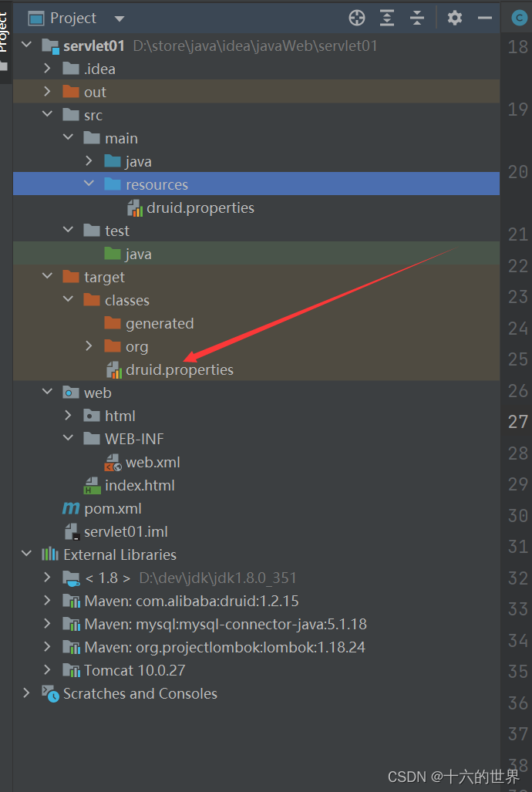
Task: Expand the org folder
Action: [89, 346]
